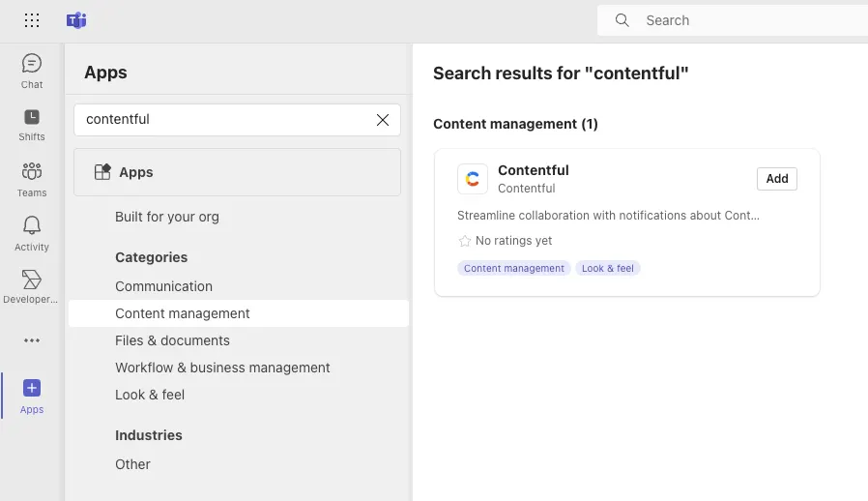Image resolution: width=868 pixels, height=501 pixels.
Task: Open Shifts in the left rail
Action: 32,126
